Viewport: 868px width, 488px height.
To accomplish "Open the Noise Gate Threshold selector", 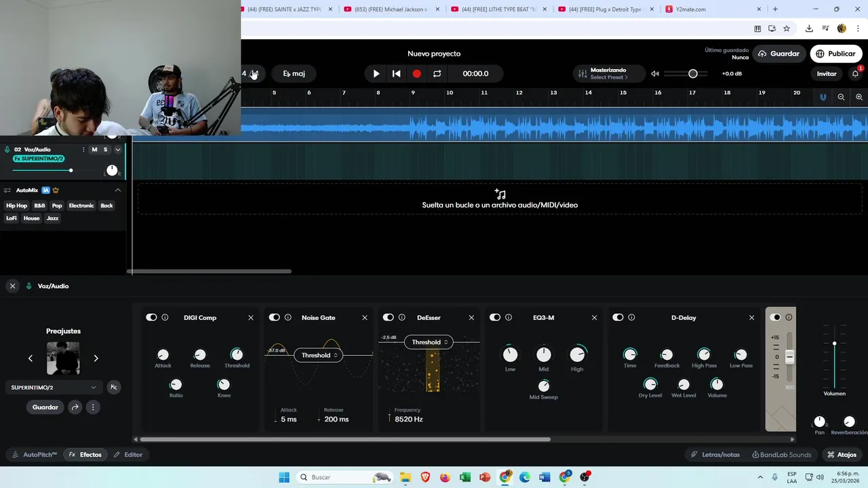I will point(320,355).
